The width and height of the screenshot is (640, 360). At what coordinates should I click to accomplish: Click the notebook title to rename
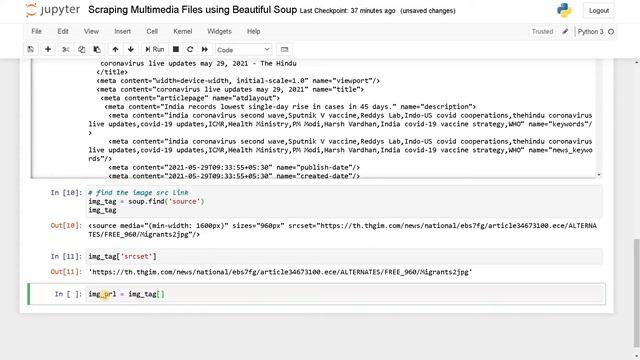pos(193,10)
